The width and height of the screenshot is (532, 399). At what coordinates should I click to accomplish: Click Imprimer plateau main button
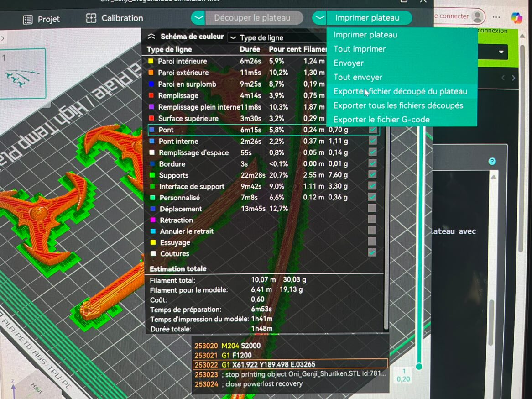coord(369,18)
